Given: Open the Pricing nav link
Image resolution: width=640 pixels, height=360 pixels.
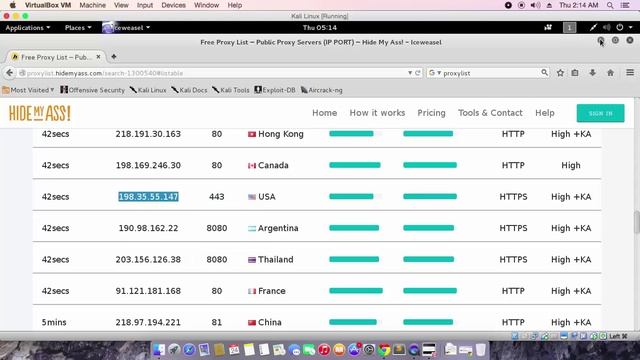Looking at the screenshot, I should tap(431, 113).
